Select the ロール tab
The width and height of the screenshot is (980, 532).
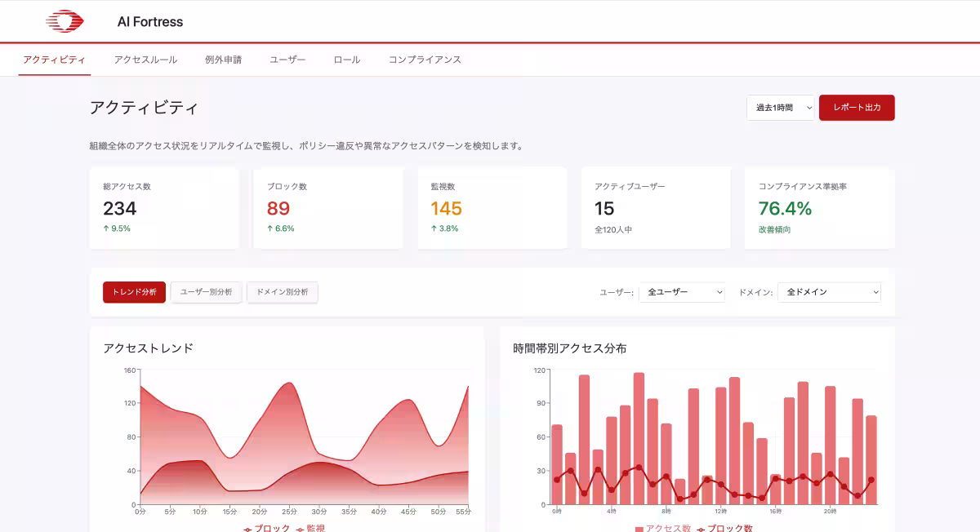pos(345,60)
